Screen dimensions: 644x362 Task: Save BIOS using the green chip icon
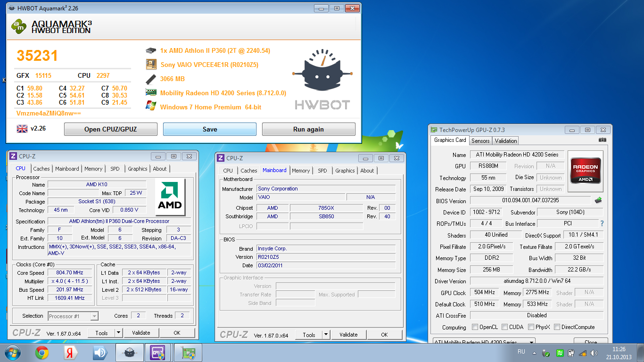598,200
